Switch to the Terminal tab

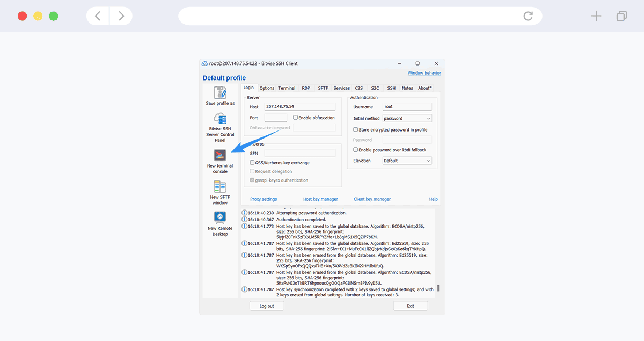coord(287,88)
